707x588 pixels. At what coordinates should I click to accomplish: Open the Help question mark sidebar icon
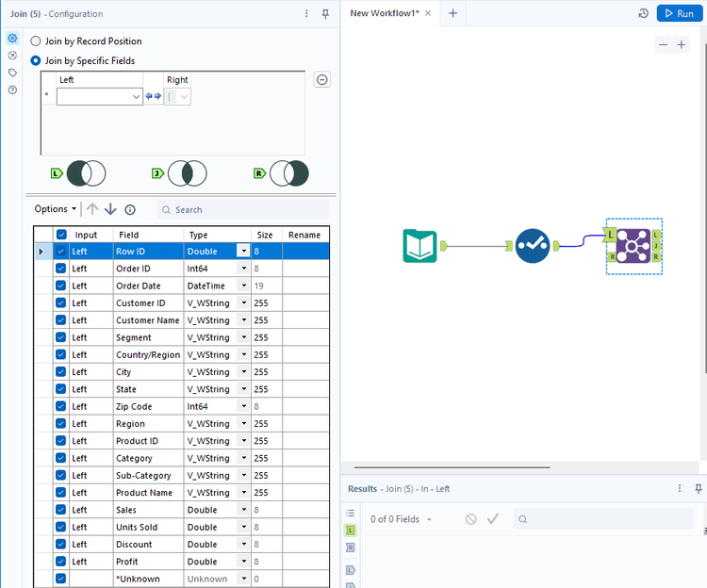tap(12, 90)
